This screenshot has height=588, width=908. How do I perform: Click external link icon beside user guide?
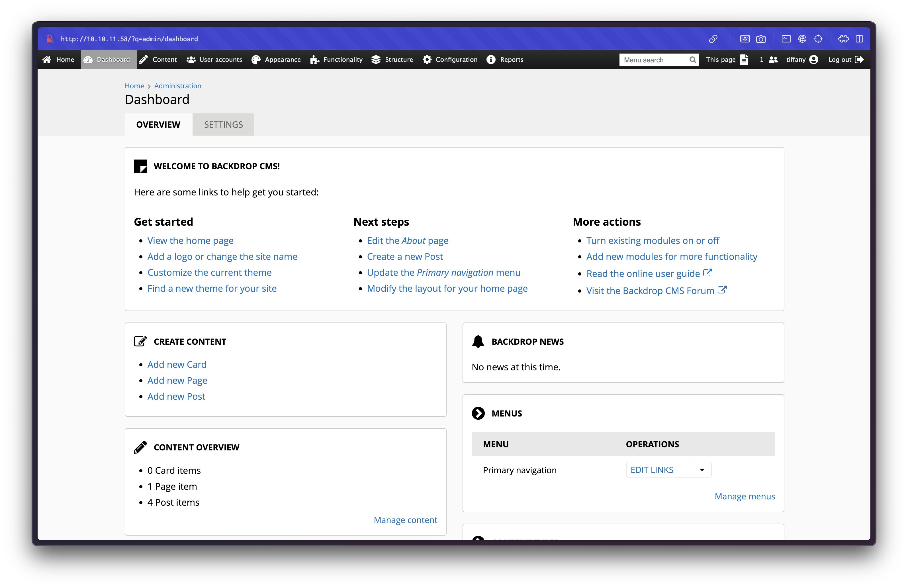click(x=708, y=273)
